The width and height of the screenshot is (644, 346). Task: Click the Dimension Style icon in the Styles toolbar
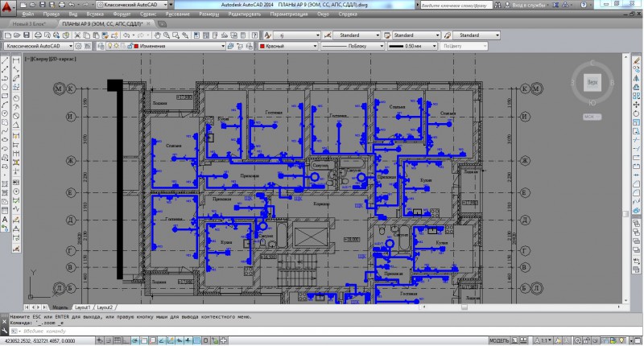(x=328, y=35)
